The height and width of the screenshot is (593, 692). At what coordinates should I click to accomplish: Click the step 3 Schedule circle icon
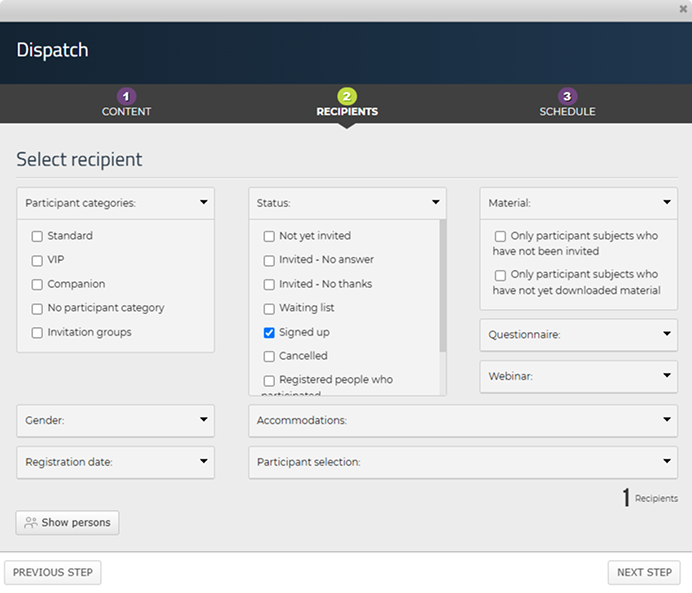(567, 96)
